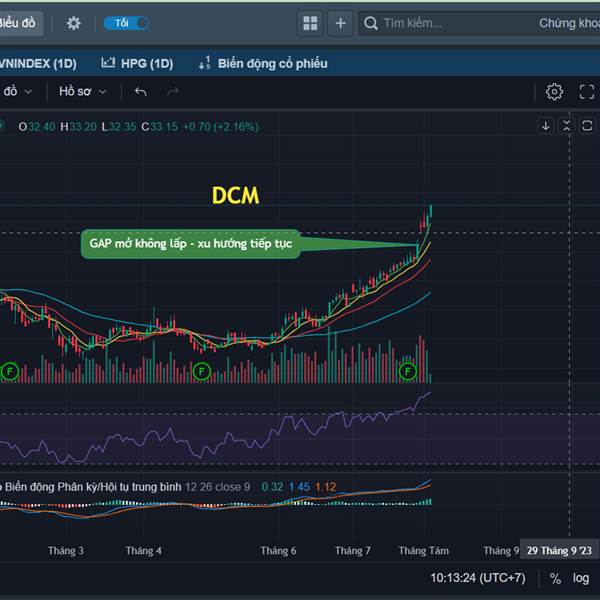Expand the đồ dropdown in chart toolbar

coord(16,91)
